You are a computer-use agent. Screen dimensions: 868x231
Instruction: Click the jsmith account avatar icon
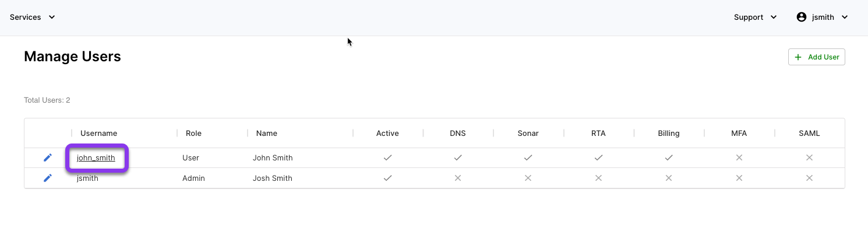tap(802, 17)
